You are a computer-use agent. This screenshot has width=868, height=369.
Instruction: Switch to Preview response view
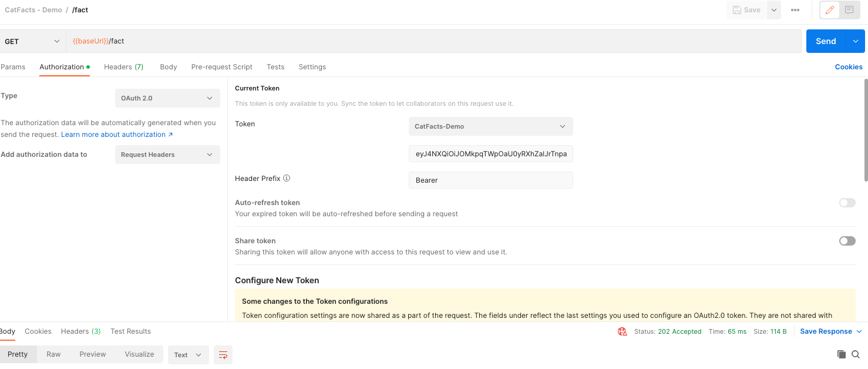click(x=93, y=354)
